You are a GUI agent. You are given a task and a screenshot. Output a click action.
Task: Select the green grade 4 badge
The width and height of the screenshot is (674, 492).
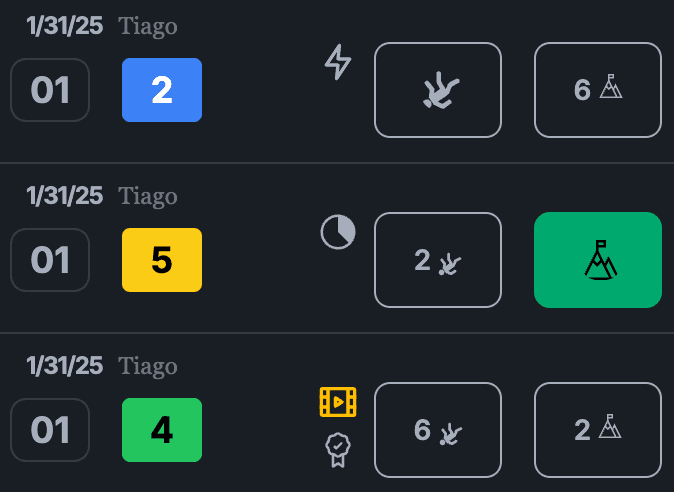click(162, 430)
